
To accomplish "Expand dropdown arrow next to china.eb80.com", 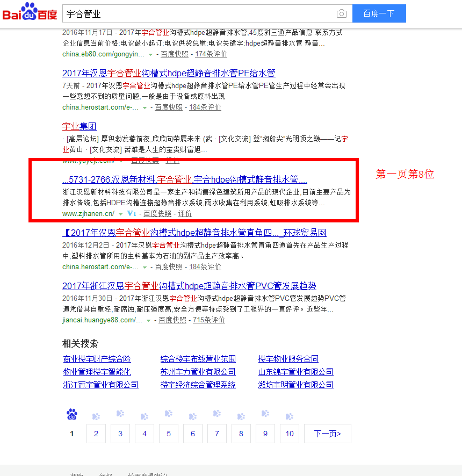I will tap(150, 55).
